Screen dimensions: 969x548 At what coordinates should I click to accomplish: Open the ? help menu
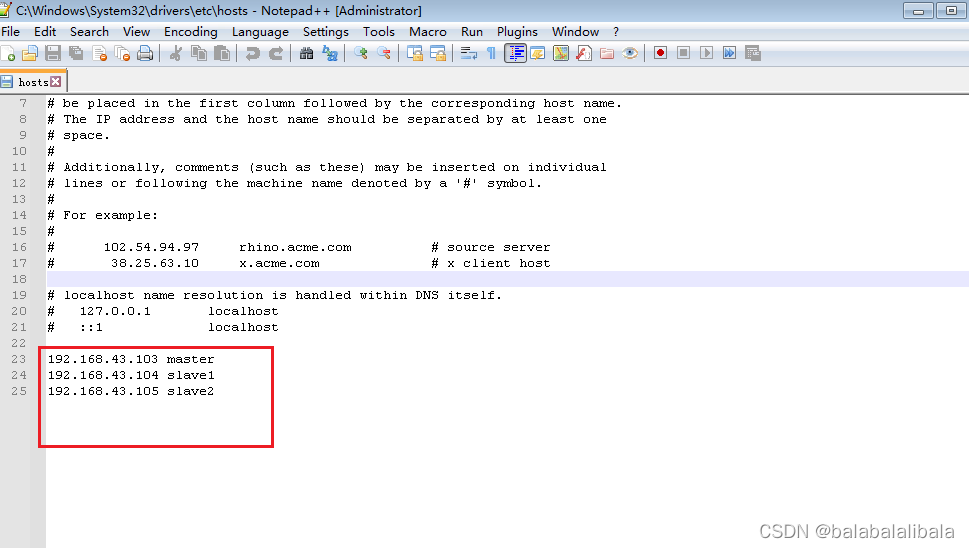(616, 32)
